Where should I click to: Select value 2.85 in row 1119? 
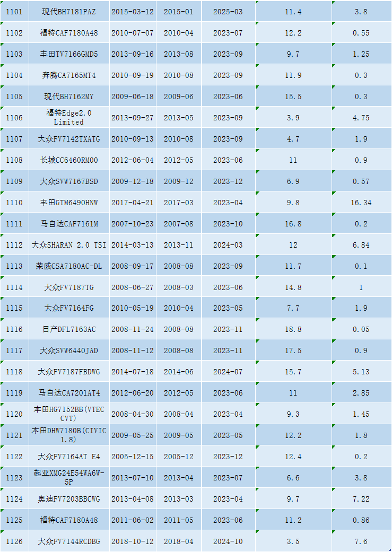tap(361, 393)
